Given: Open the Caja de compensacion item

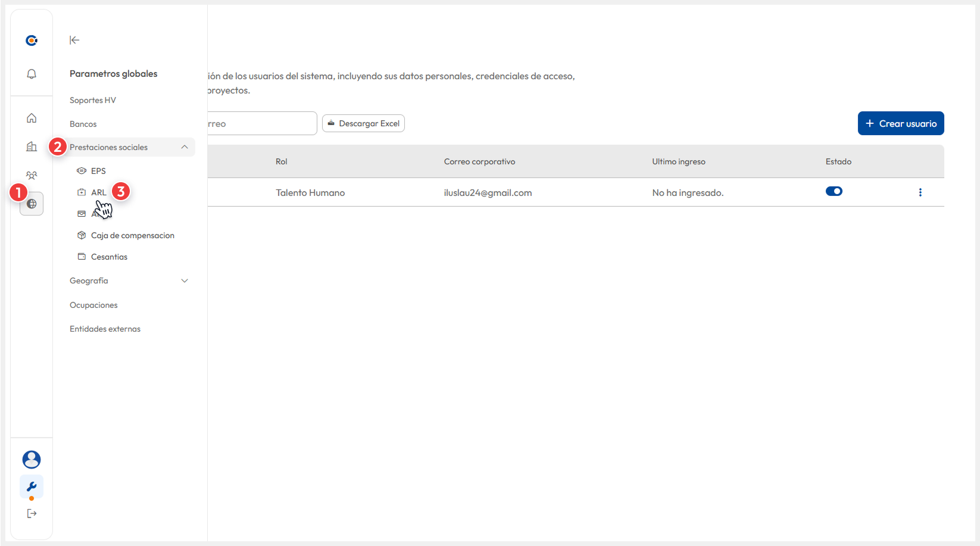Looking at the screenshot, I should 132,235.
